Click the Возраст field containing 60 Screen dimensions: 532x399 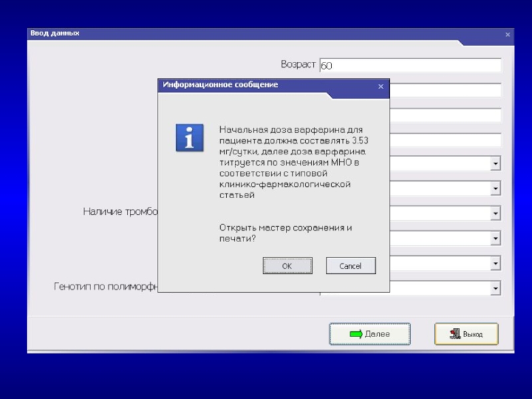[x=410, y=65]
